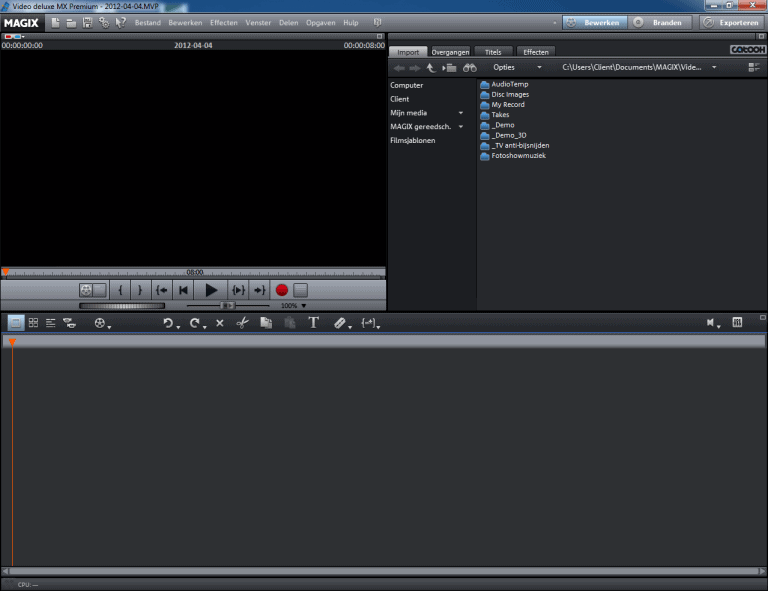The height and width of the screenshot is (591, 768).
Task: Open the Exporteren screen
Action: tap(732, 23)
